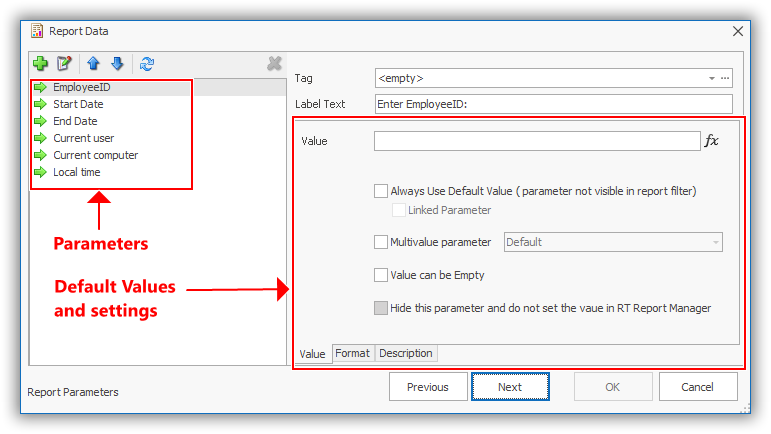Open the fx expression editor icon
The height and width of the screenshot is (434, 771).
pyautogui.click(x=712, y=141)
